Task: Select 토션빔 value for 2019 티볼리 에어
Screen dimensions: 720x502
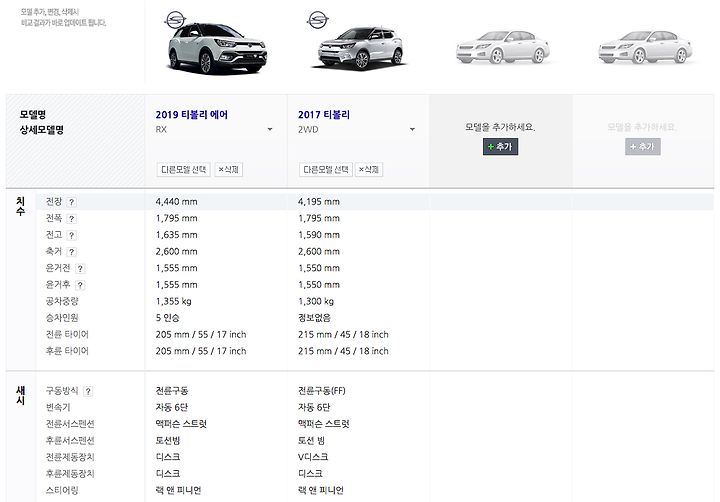Action: (x=168, y=440)
